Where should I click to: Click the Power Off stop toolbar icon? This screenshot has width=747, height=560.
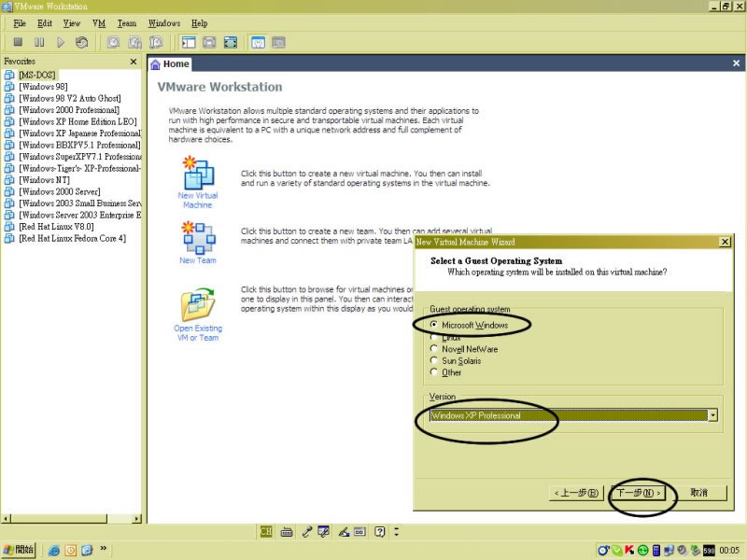click(18, 42)
